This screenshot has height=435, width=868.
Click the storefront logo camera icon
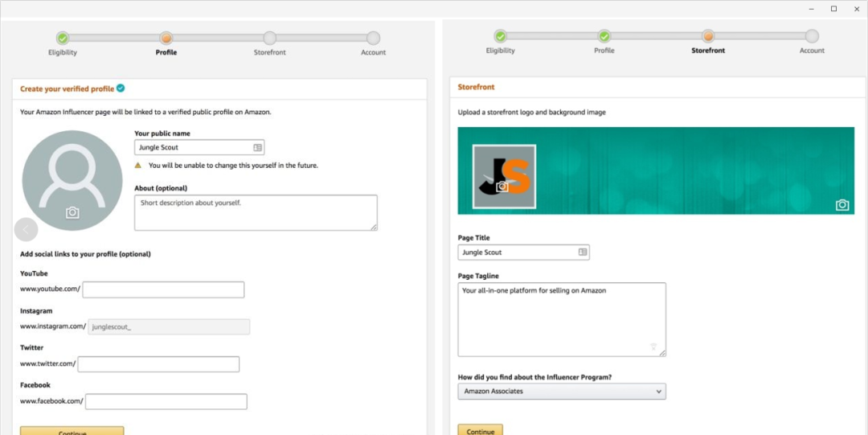coord(502,187)
